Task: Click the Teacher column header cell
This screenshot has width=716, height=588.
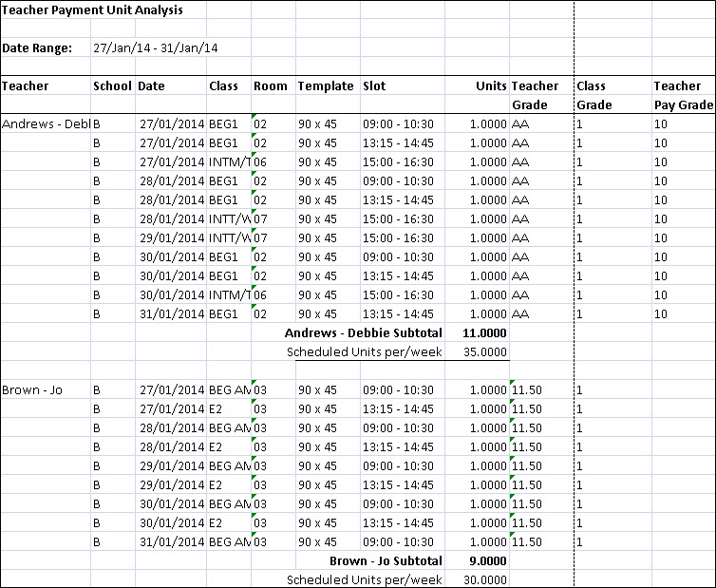Action: point(26,86)
